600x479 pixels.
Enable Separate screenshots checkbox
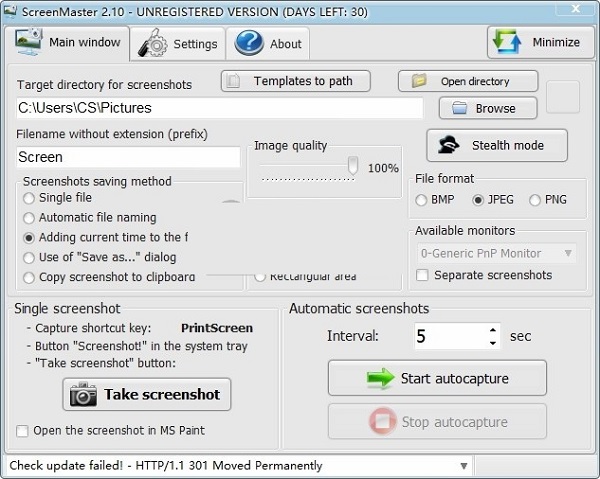click(422, 275)
